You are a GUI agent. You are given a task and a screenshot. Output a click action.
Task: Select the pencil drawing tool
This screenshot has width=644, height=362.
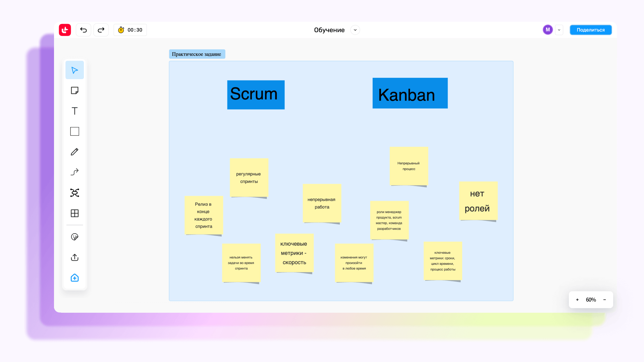[74, 152]
